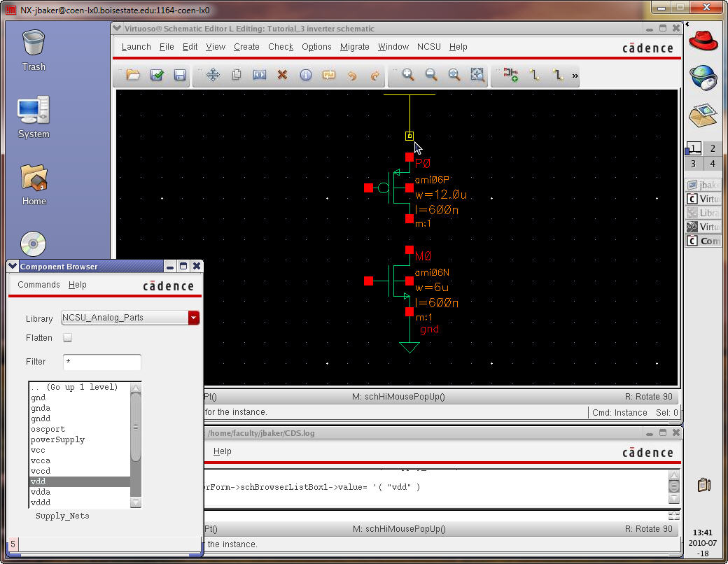Click the Filter text field
The image size is (728, 564).
(102, 362)
